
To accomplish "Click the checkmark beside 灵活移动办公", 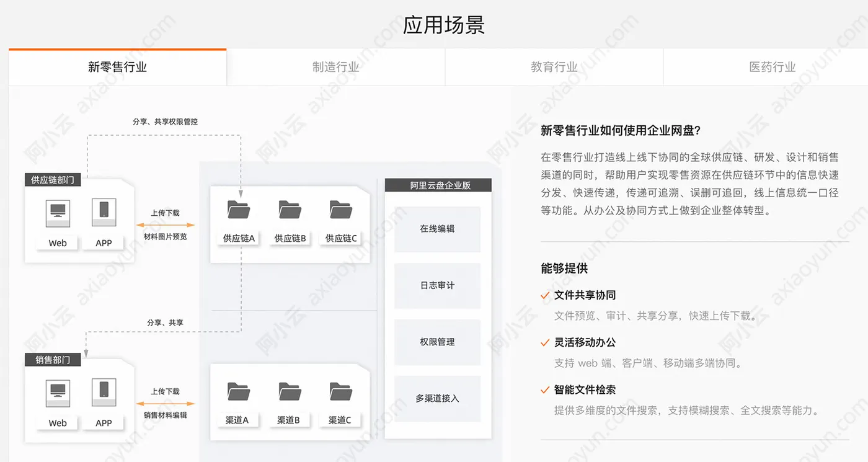I will point(546,343).
